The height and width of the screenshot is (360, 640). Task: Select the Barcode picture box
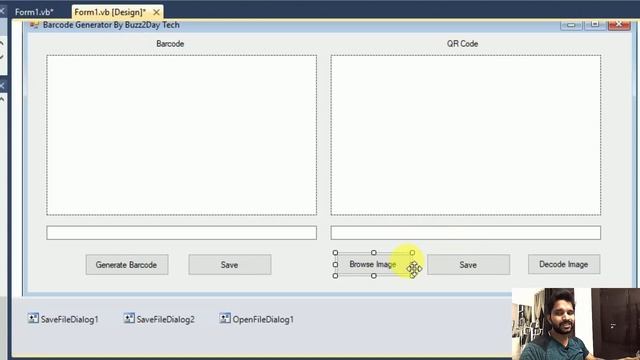[181, 135]
